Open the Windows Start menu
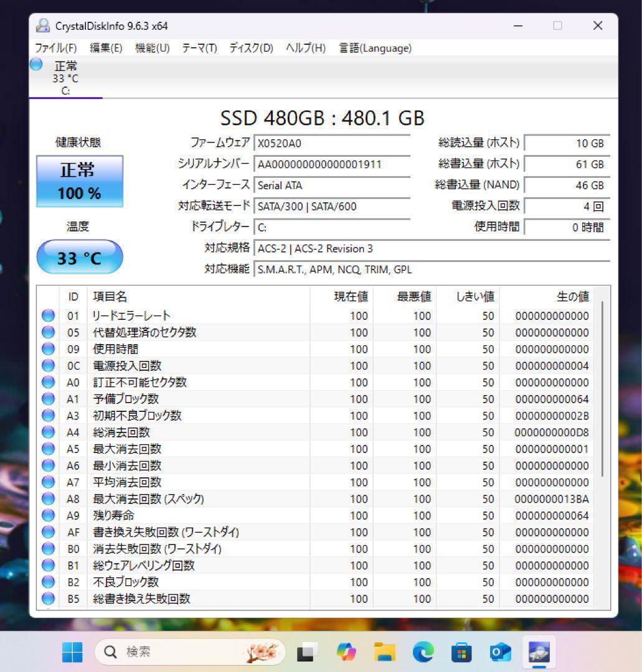642x672 pixels. [72, 652]
